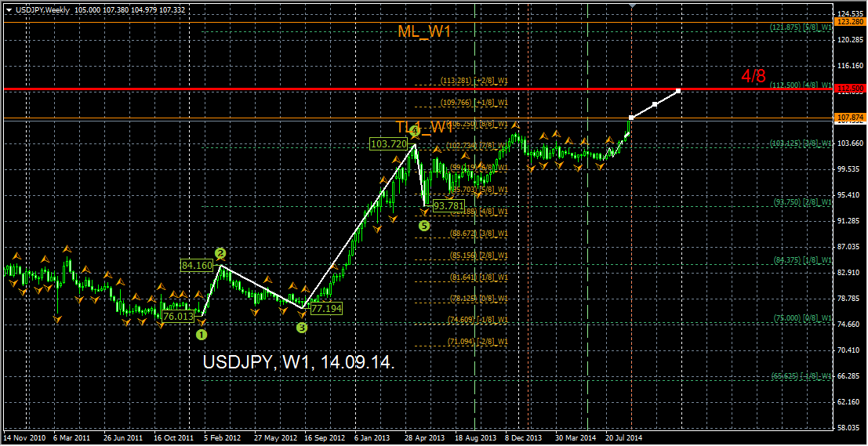Viewport: 868px width, 446px height.
Task: Click the 103.720 price label box
Action: (388, 144)
